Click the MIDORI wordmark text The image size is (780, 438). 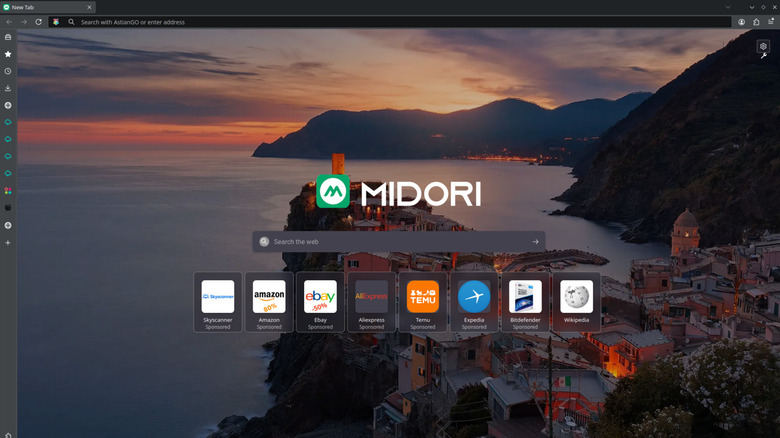(x=421, y=194)
